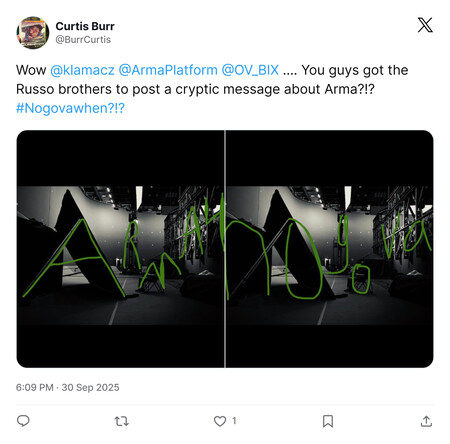Click the like count number 1
Image resolution: width=450 pixels, height=444 pixels.
click(234, 421)
